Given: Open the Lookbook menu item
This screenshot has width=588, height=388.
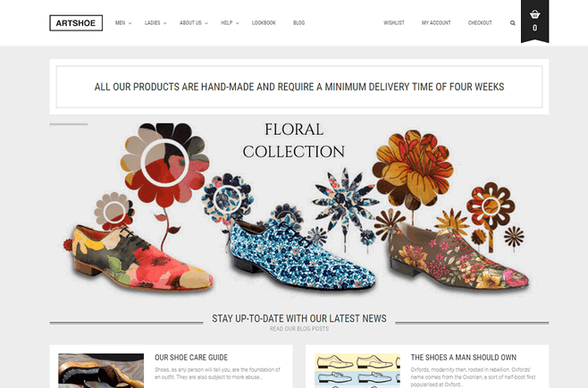Looking at the screenshot, I should point(264,23).
